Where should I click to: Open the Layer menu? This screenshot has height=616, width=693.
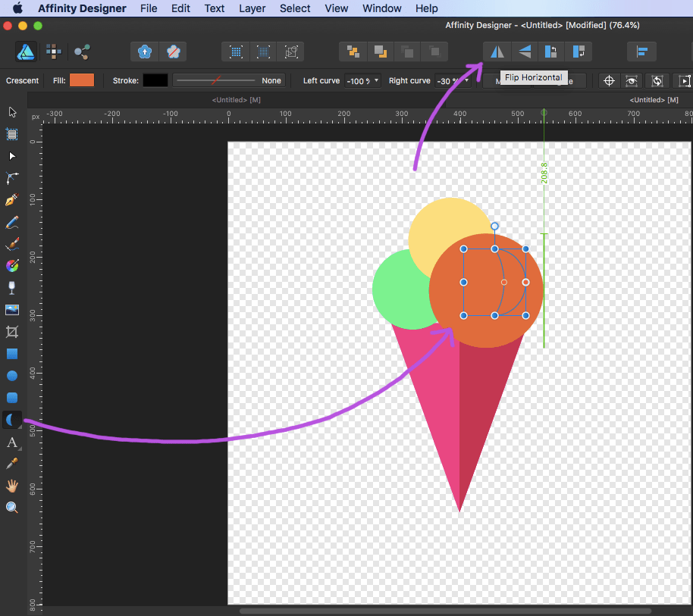252,8
